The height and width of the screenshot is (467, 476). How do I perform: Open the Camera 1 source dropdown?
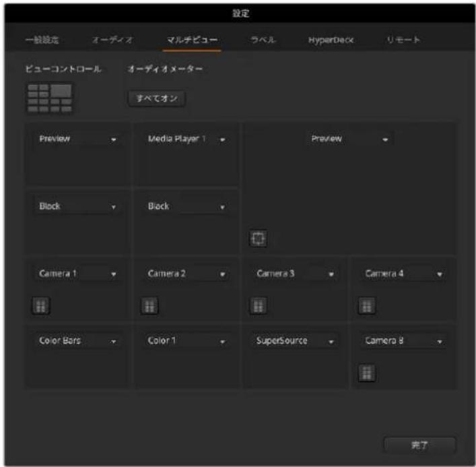[77, 274]
